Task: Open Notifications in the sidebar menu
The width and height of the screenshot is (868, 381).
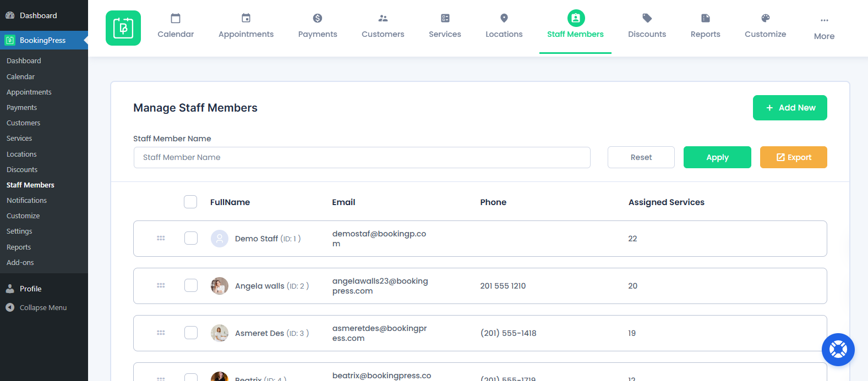Action: pos(26,201)
